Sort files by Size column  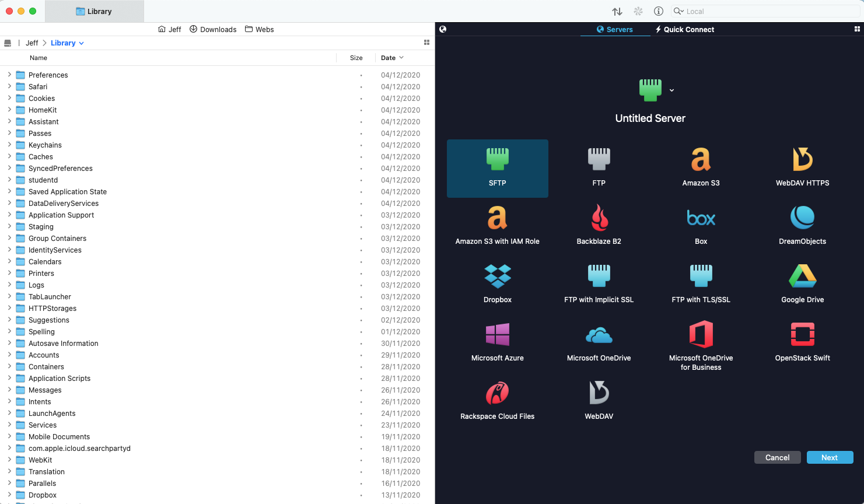point(356,58)
